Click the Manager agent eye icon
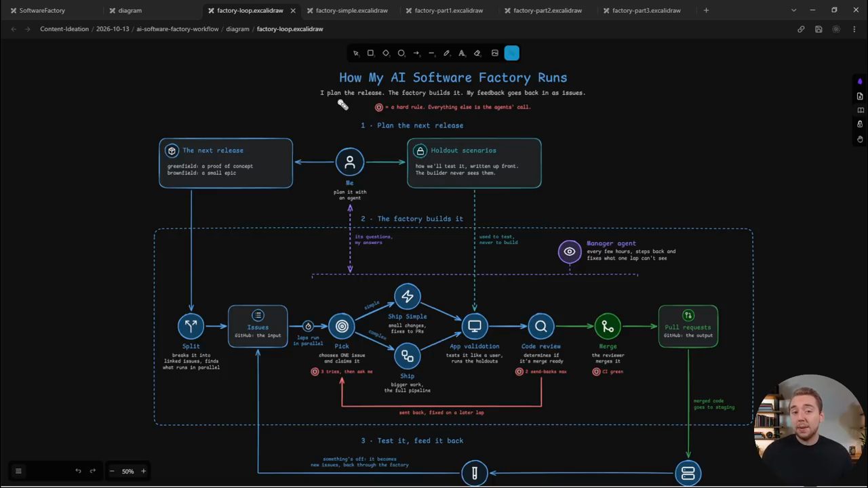Screen dimensions: 868x488 (570, 251)
